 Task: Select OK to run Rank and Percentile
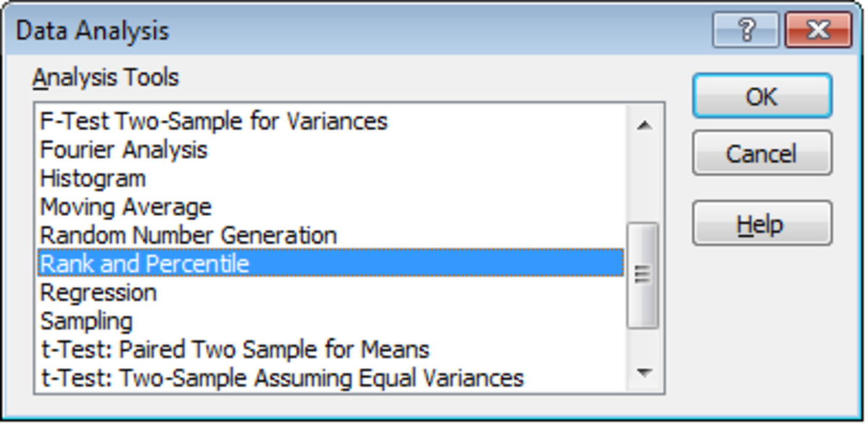762,96
